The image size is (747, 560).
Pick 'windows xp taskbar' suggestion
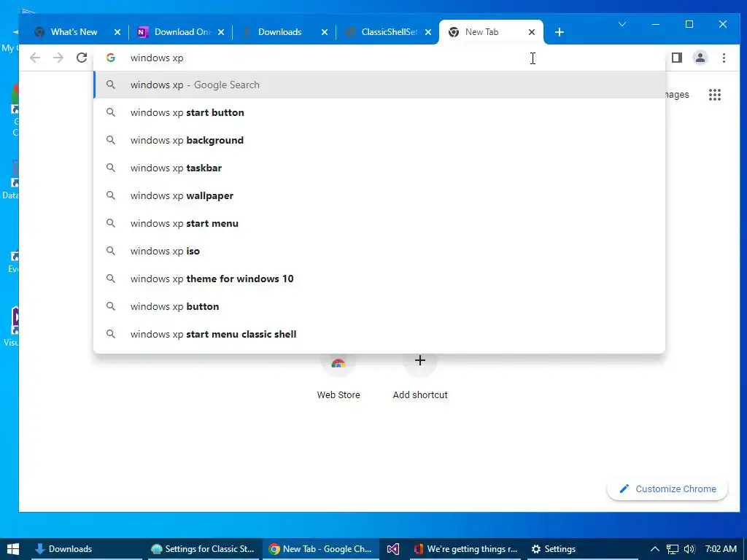(379, 168)
